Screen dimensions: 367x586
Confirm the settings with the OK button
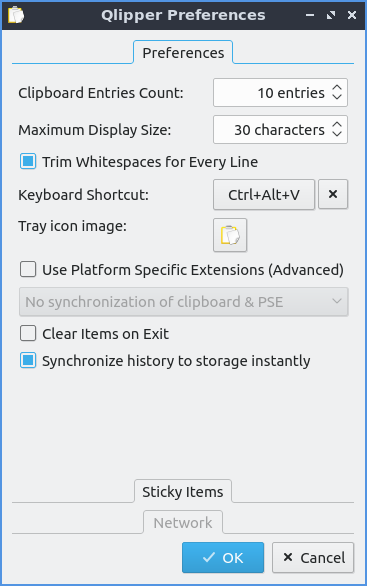click(x=223, y=558)
